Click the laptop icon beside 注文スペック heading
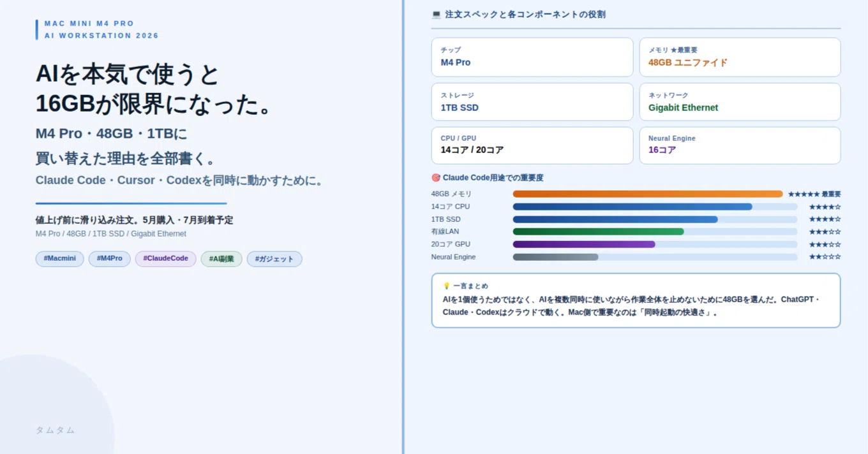 (436, 14)
